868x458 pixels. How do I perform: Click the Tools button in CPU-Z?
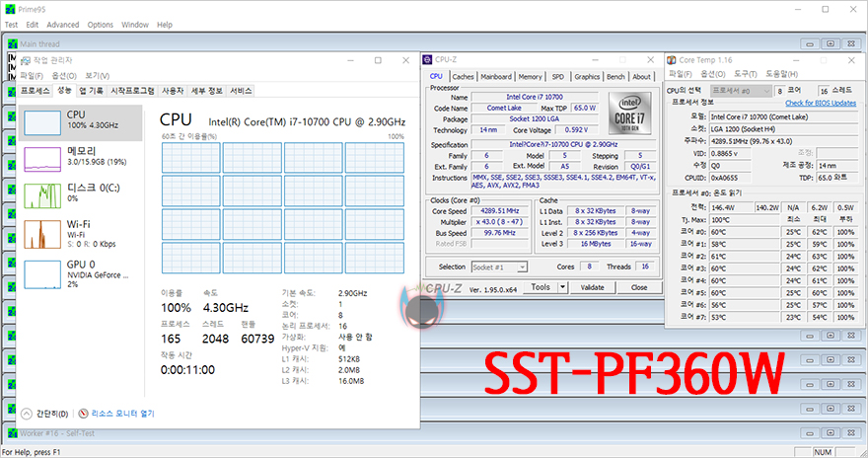tap(541, 287)
